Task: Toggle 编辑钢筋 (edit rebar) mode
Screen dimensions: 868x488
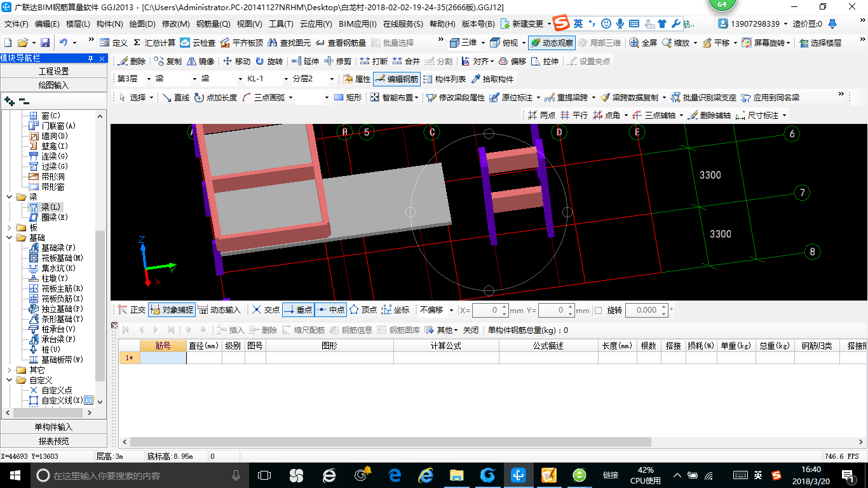Action: tap(397, 79)
